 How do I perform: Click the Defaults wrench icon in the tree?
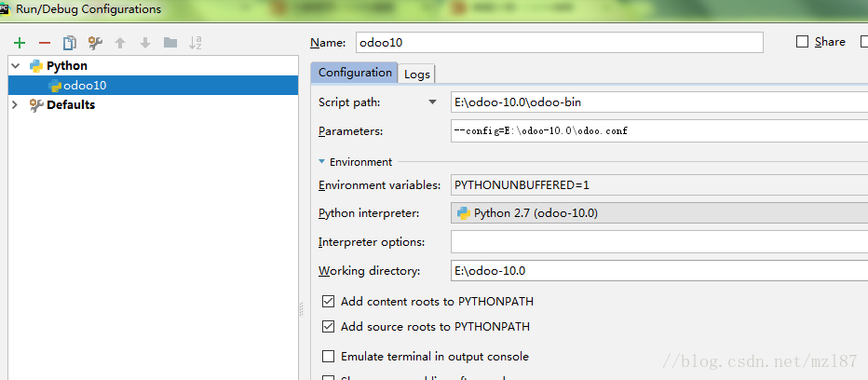click(x=36, y=104)
